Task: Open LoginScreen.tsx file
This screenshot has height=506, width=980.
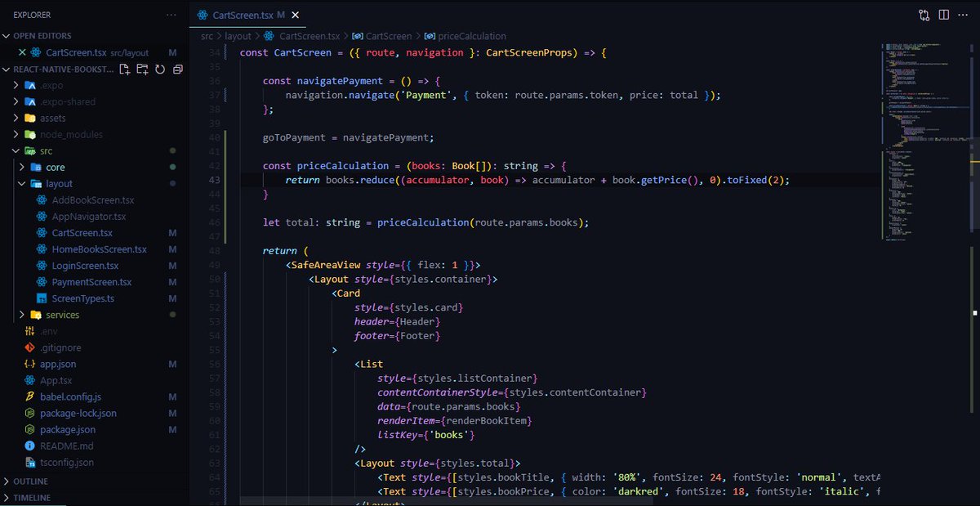Action: 94,266
